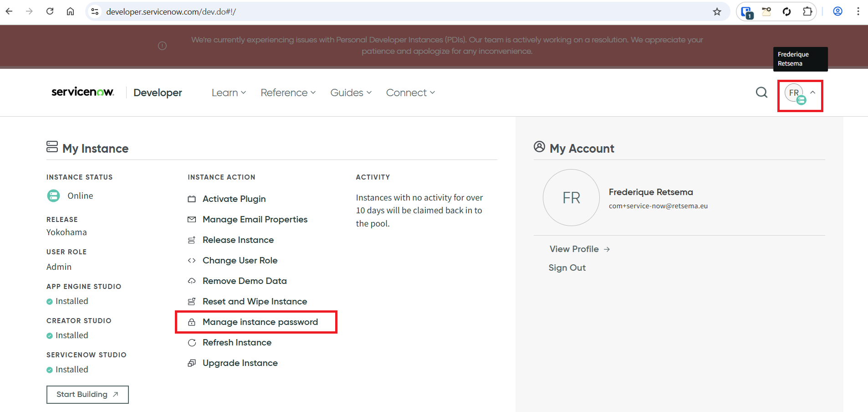This screenshot has width=868, height=412.
Task: Click the info icon in red banner
Action: click(162, 46)
